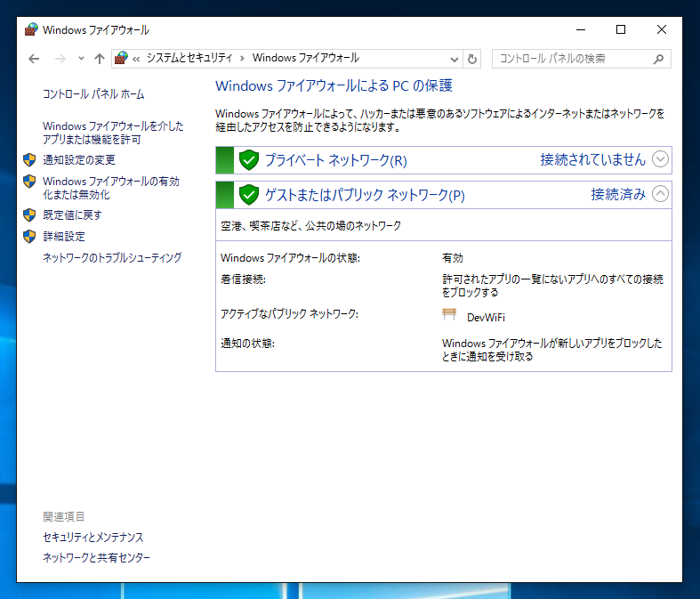The width and height of the screenshot is (700, 599).
Task: Click 接続済み status text
Action: (618, 194)
